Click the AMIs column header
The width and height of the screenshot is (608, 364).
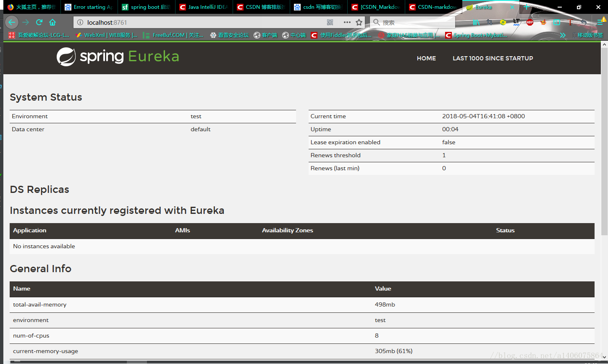182,230
